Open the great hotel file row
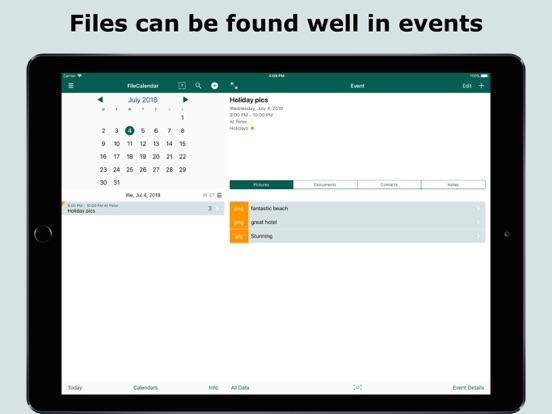This screenshot has height=414, width=552. tap(357, 222)
